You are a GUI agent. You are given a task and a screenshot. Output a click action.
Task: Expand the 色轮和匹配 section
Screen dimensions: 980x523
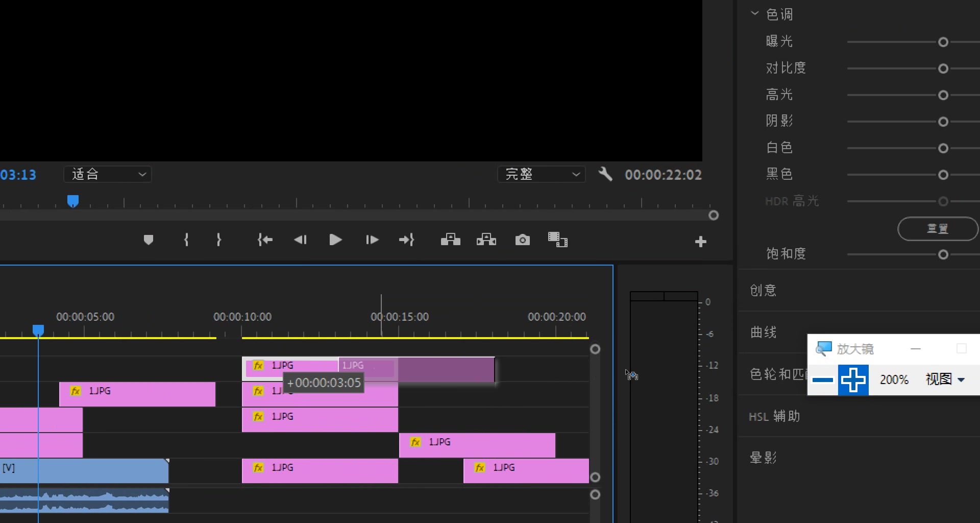click(778, 374)
